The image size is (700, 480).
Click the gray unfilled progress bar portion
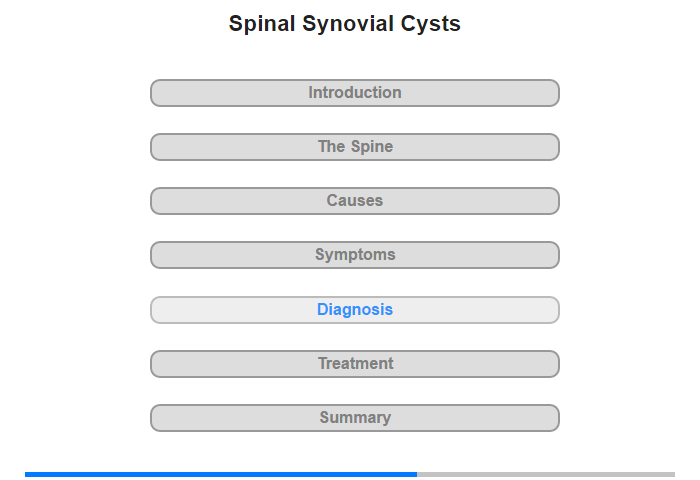coord(545,474)
